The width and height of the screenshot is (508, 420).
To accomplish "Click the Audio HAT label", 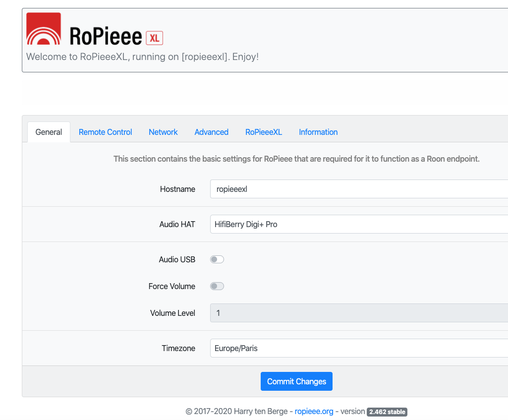I will click(x=177, y=224).
